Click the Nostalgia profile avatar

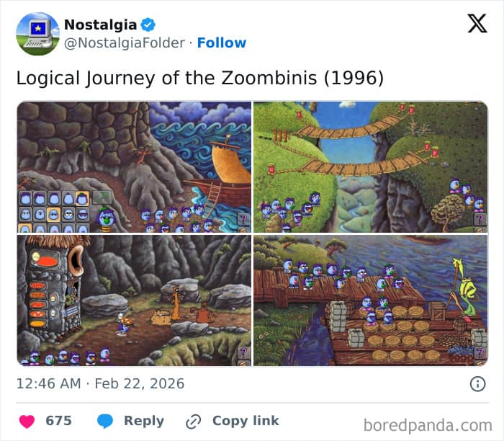(x=37, y=34)
